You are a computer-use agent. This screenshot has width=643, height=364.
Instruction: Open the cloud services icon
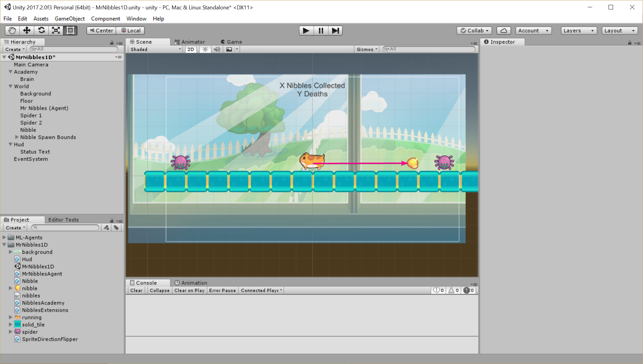click(x=504, y=31)
